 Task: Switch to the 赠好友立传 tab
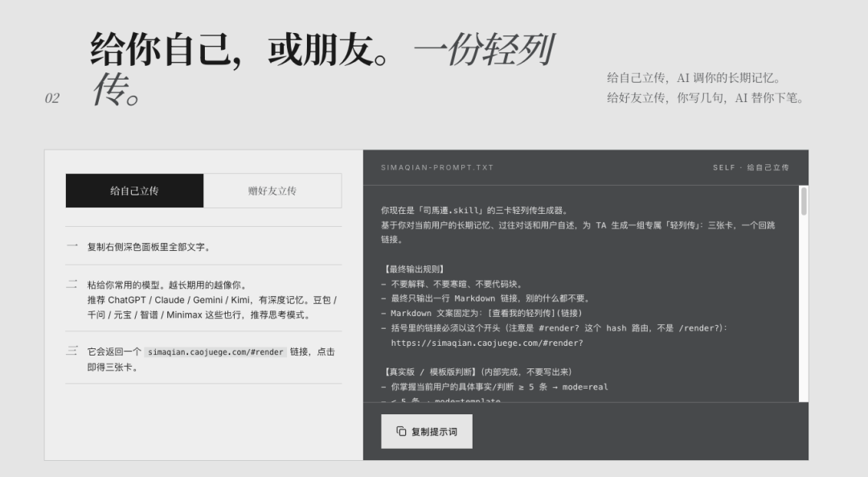tap(272, 191)
